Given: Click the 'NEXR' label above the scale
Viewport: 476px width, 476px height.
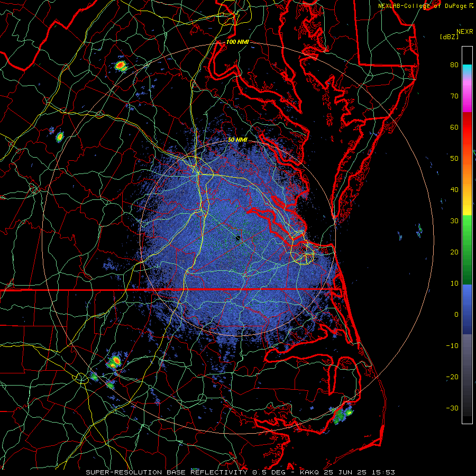Looking at the screenshot, I should click(464, 32).
